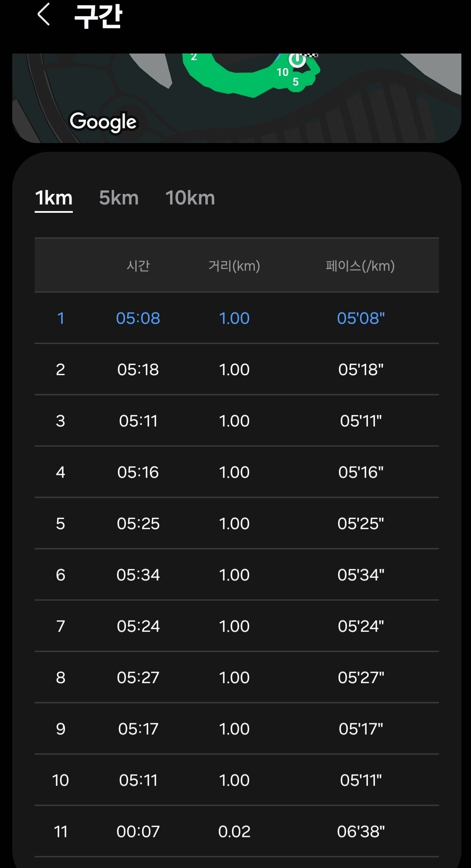The height and width of the screenshot is (868, 471).
Task: Switch to the 5km splits tab
Action: point(119,198)
